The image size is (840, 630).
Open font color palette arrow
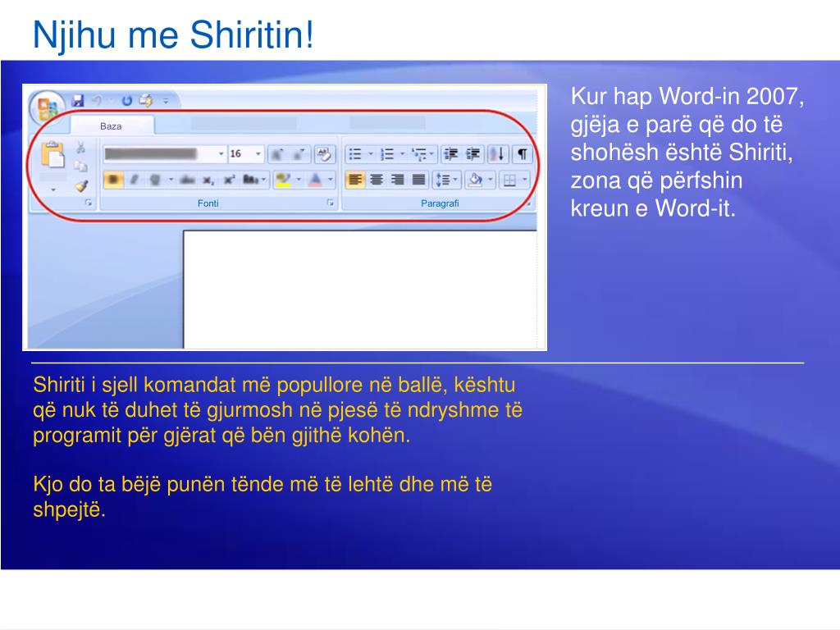[330, 180]
